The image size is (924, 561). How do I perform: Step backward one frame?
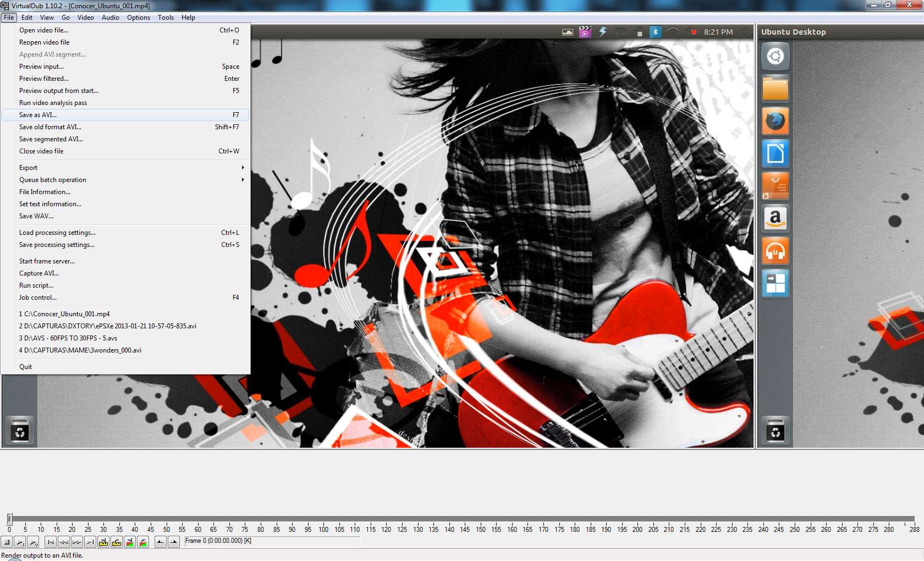(x=64, y=542)
